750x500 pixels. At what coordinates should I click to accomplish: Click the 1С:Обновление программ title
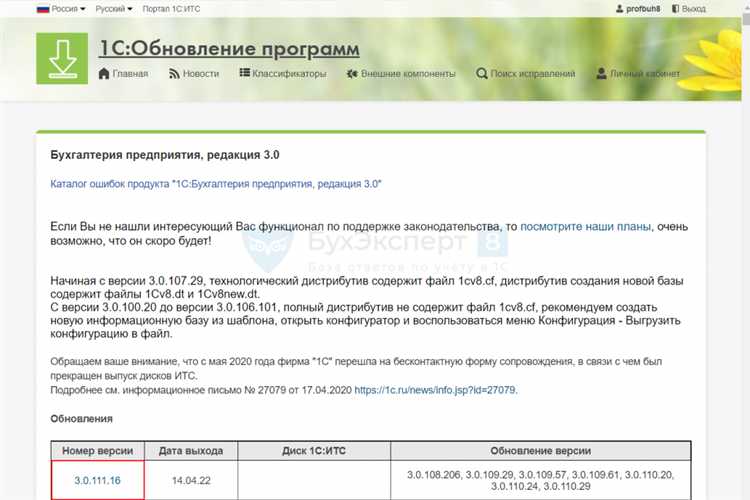point(229,48)
